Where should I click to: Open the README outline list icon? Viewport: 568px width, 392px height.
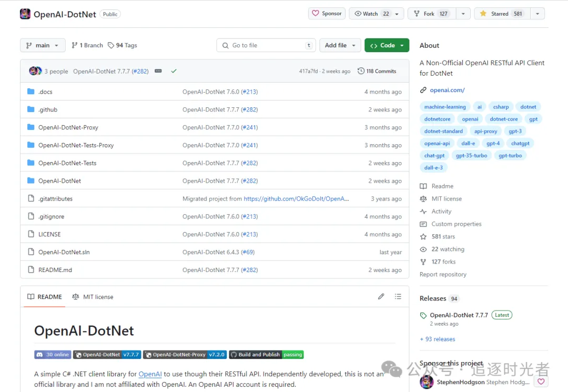pyautogui.click(x=398, y=296)
